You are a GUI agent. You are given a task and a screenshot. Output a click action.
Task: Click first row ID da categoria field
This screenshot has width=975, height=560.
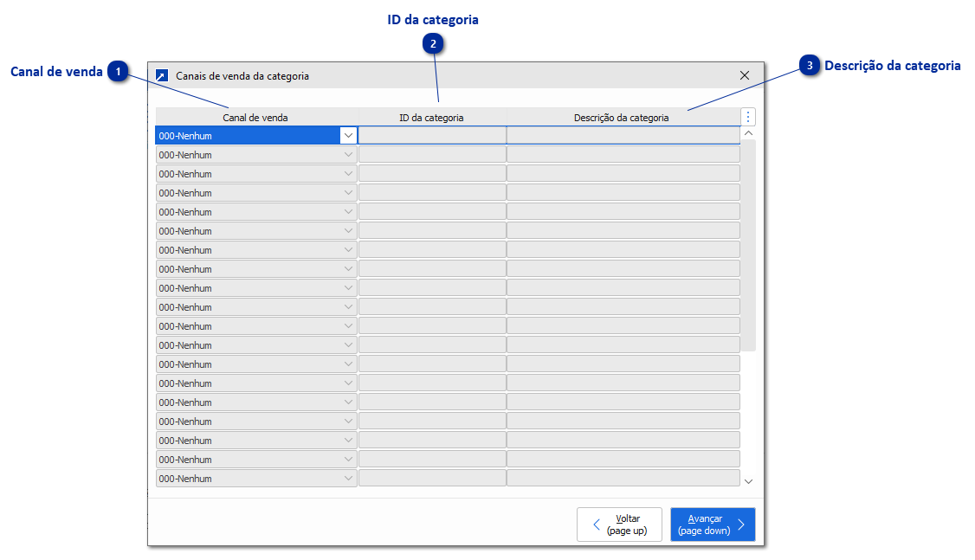(x=431, y=135)
